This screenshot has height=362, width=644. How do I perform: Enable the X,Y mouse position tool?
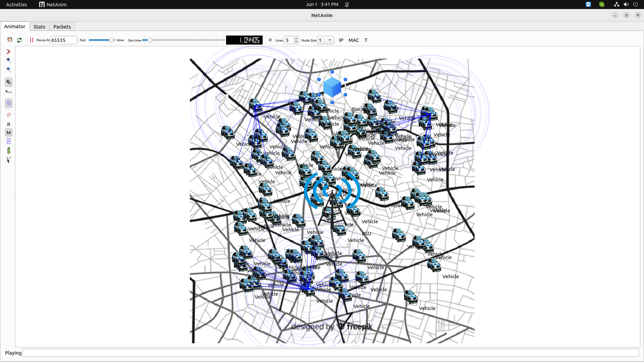coord(9,160)
